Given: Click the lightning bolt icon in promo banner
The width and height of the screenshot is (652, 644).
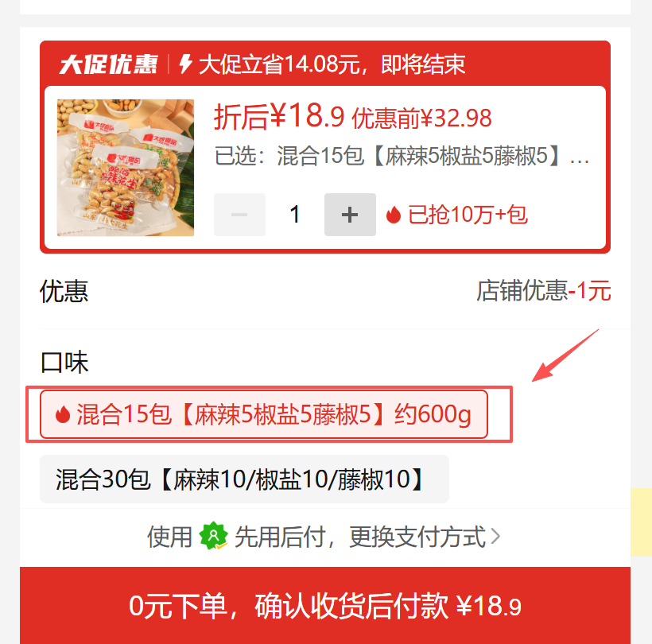Looking at the screenshot, I should pos(185,64).
